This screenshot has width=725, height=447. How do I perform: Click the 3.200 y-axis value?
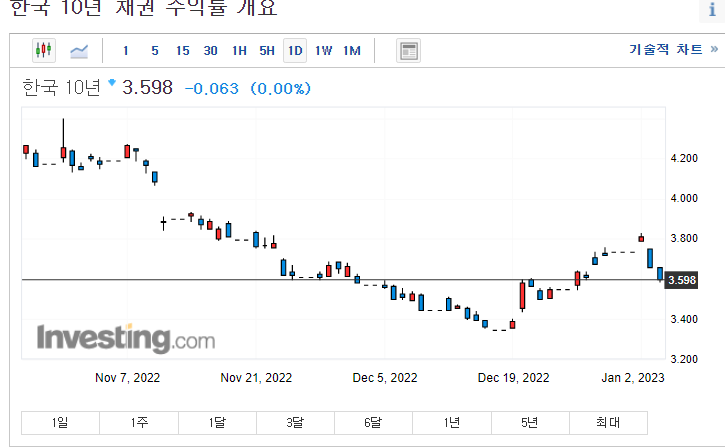(x=684, y=359)
